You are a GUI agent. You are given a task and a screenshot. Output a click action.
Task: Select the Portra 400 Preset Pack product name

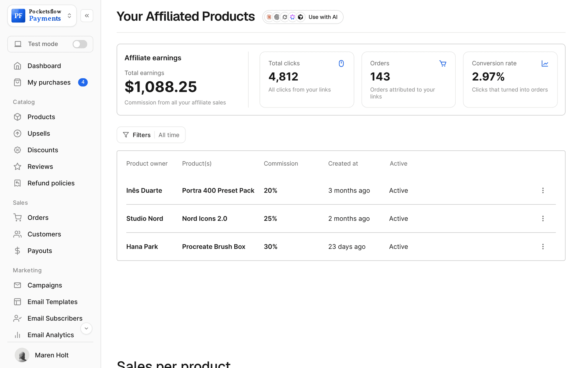click(x=218, y=191)
